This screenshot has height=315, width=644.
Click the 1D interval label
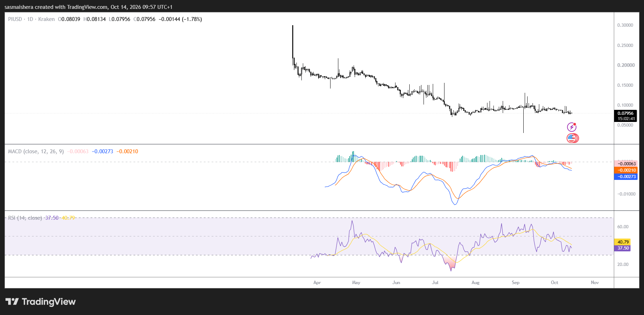[30, 19]
